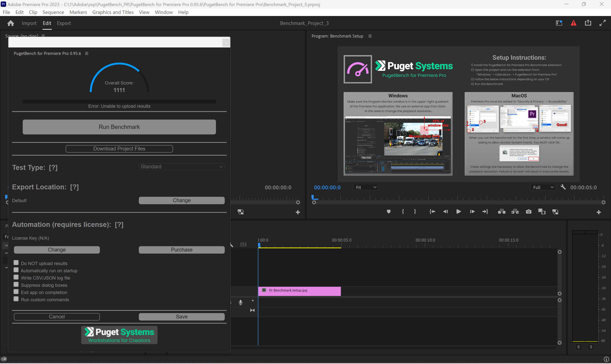Open the Fit zoom level dropdown
Image resolution: width=611 pixels, height=364 pixels.
[x=366, y=187]
